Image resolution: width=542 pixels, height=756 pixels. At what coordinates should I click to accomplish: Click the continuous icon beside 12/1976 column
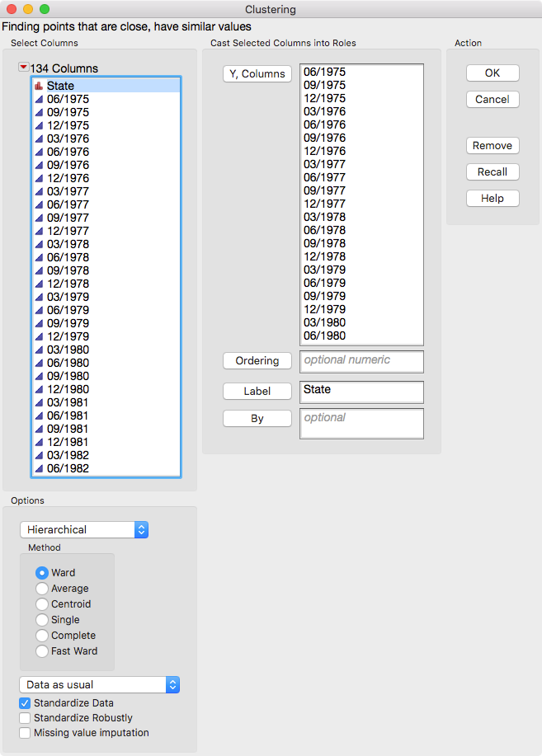point(39,178)
